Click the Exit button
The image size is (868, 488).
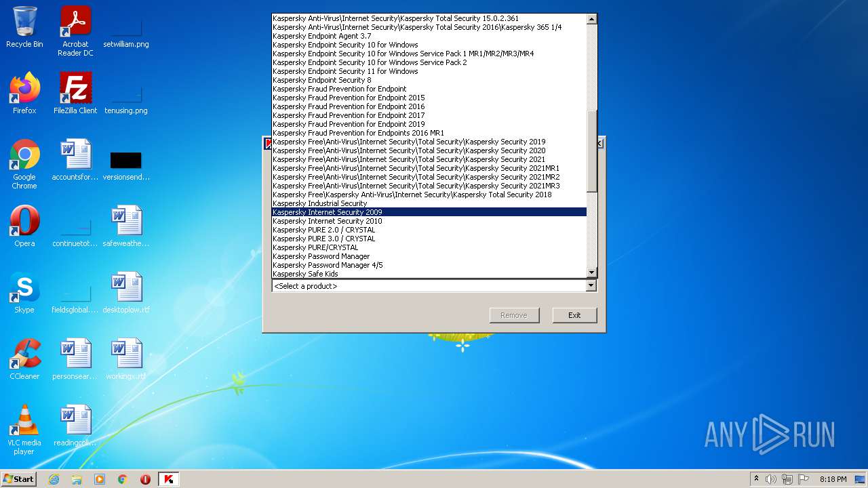(x=574, y=315)
